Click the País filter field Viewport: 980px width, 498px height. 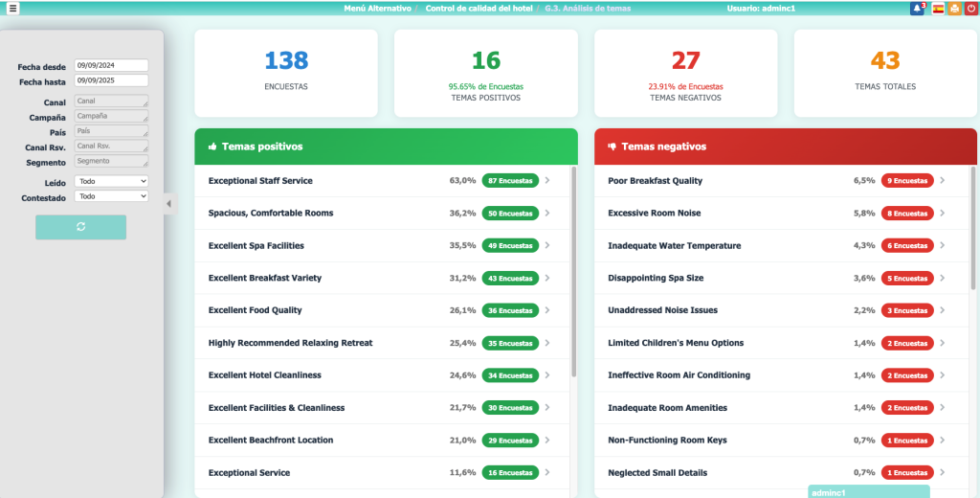111,131
